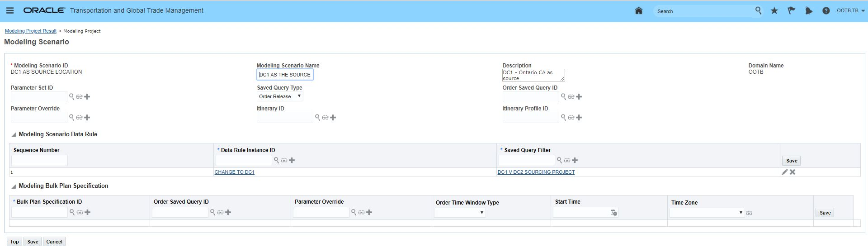
Task: Click the Modeling Scenario Name input field
Action: pos(285,75)
